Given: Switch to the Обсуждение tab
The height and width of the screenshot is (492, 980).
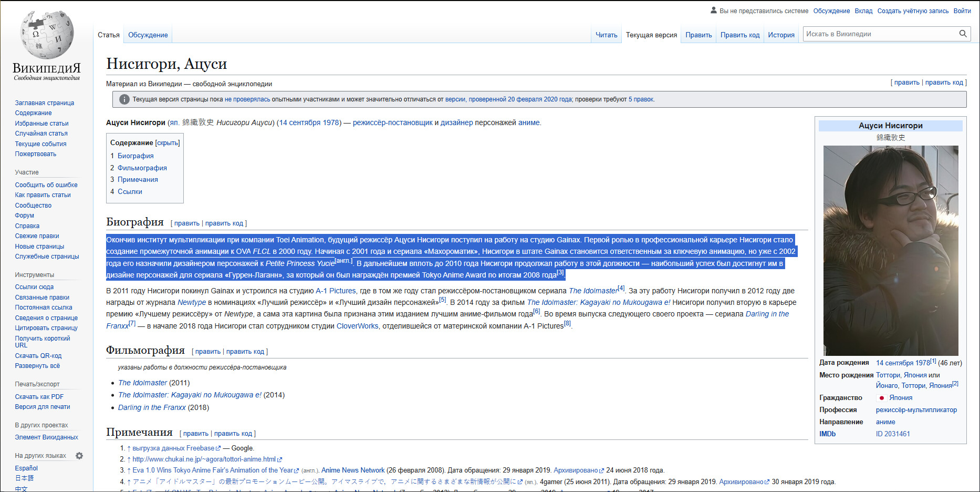Looking at the screenshot, I should (x=148, y=35).
